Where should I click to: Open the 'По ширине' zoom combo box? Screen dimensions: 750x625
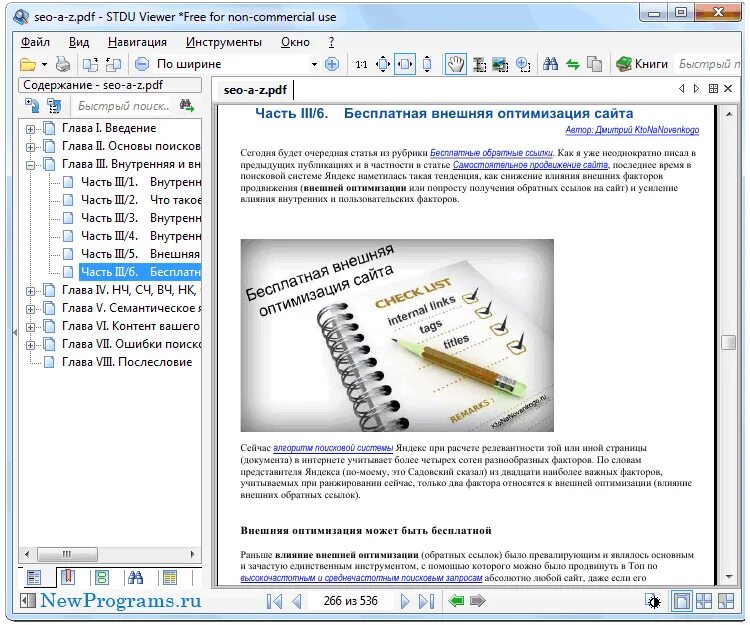point(237,64)
